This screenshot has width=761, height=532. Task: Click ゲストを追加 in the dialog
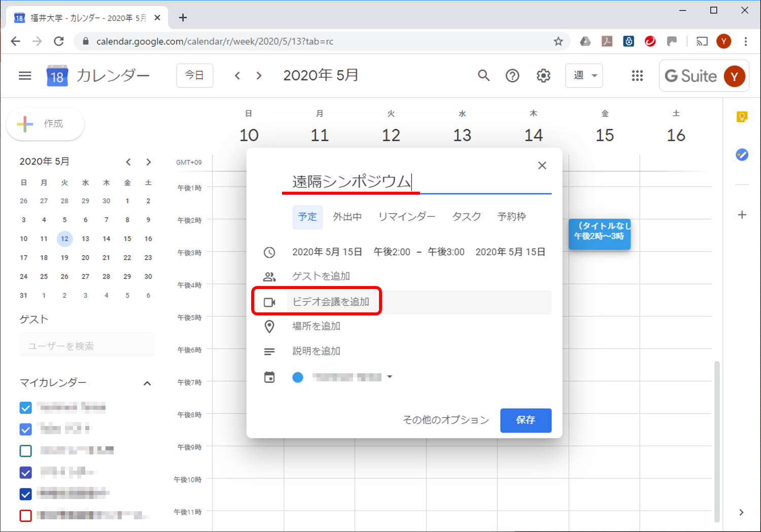(321, 276)
